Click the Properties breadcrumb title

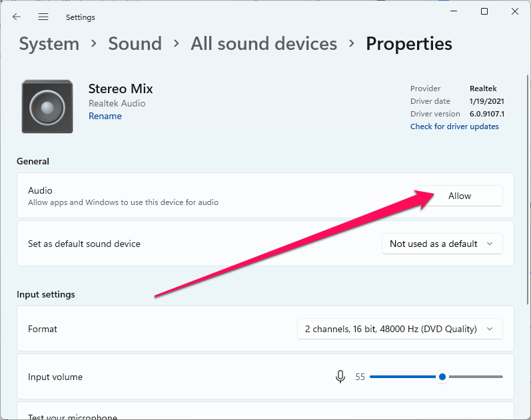(x=409, y=44)
